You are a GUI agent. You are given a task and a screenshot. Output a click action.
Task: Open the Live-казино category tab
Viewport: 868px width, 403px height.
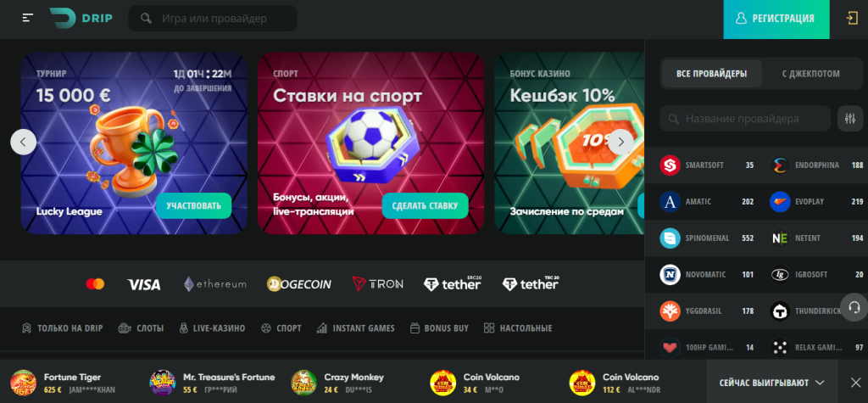pyautogui.click(x=212, y=328)
